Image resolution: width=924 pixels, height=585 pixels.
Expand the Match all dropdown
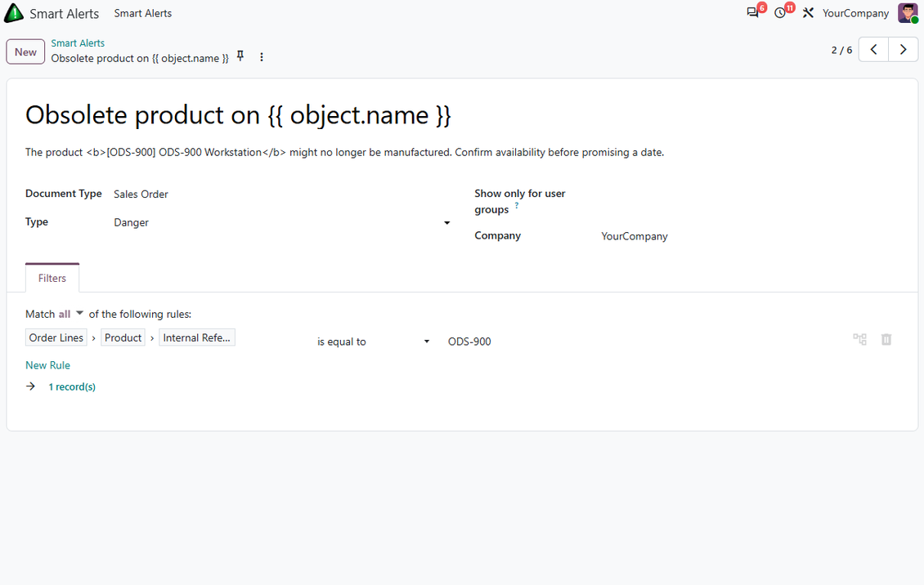(70, 314)
